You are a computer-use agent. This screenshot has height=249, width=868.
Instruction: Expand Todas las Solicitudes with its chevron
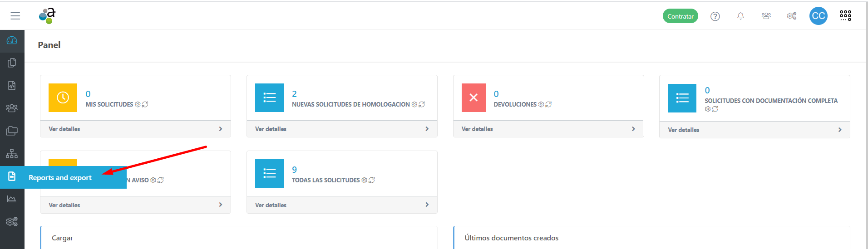427,205
